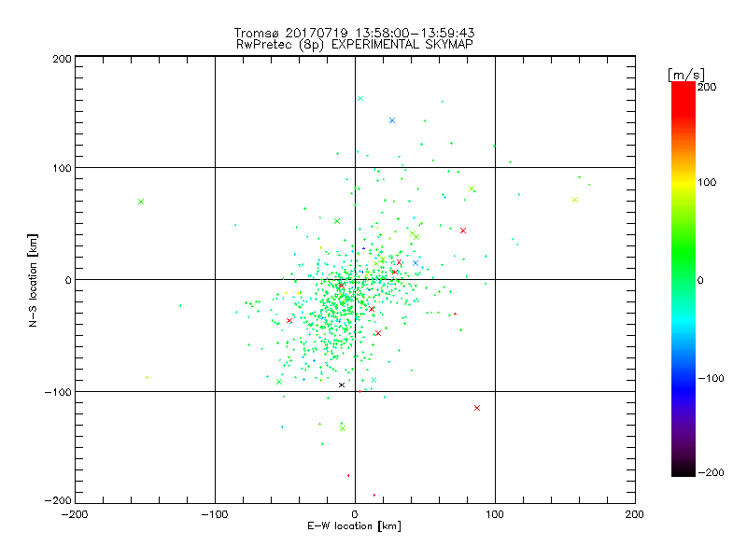747x560 pixels.
Task: Click the colorbar tick label '-100'
Action: tap(712, 379)
